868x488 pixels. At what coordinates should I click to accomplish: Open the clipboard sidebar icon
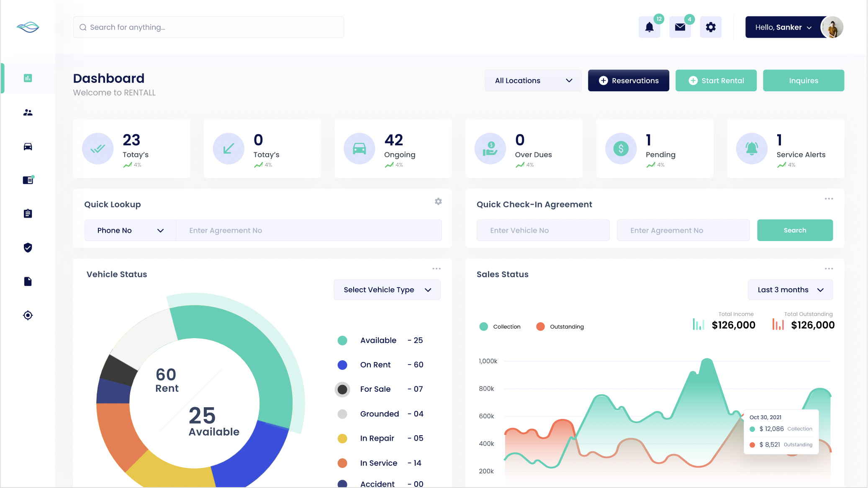tap(28, 214)
